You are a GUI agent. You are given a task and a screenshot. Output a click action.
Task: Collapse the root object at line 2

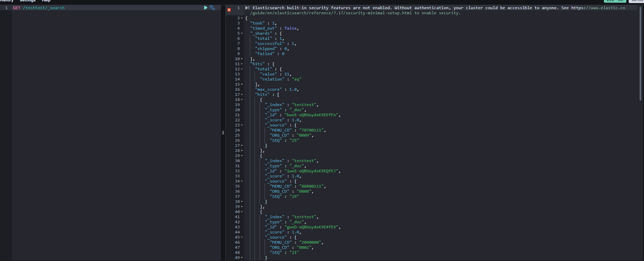click(242, 18)
